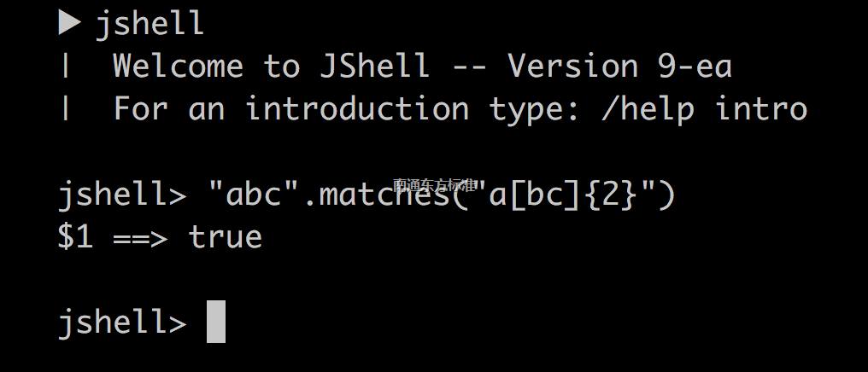Click the $1 result variable

(x=75, y=237)
